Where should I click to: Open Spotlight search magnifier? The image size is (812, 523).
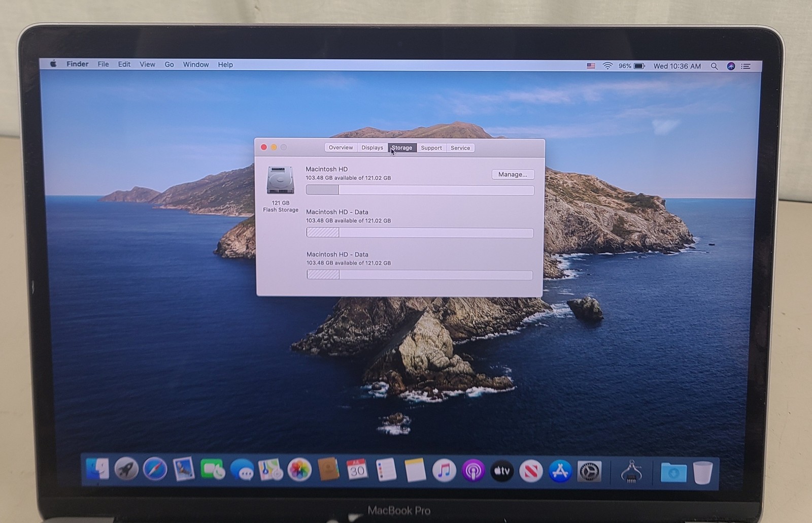click(714, 66)
